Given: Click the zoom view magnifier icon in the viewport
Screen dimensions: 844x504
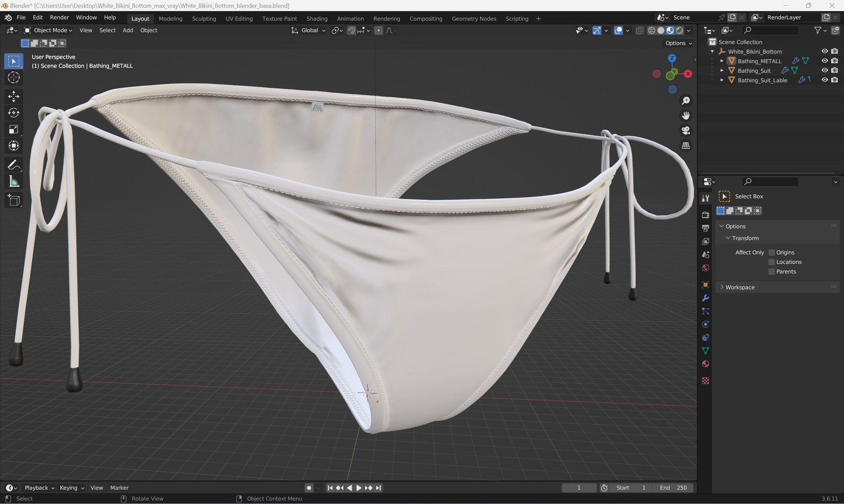Looking at the screenshot, I should [x=686, y=101].
